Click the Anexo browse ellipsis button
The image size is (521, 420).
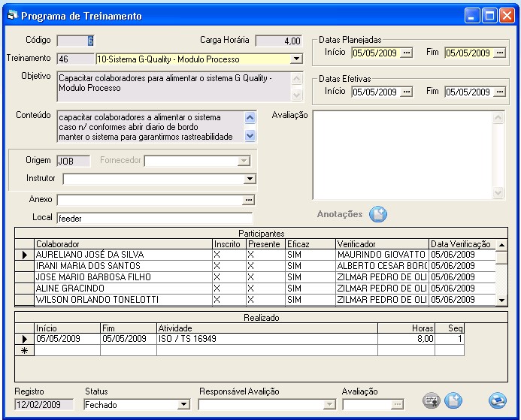(248, 200)
